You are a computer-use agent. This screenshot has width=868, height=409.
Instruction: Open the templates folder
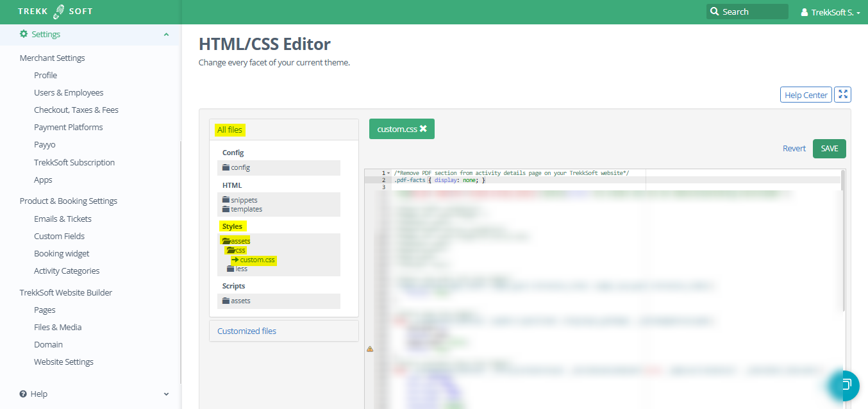click(x=242, y=209)
